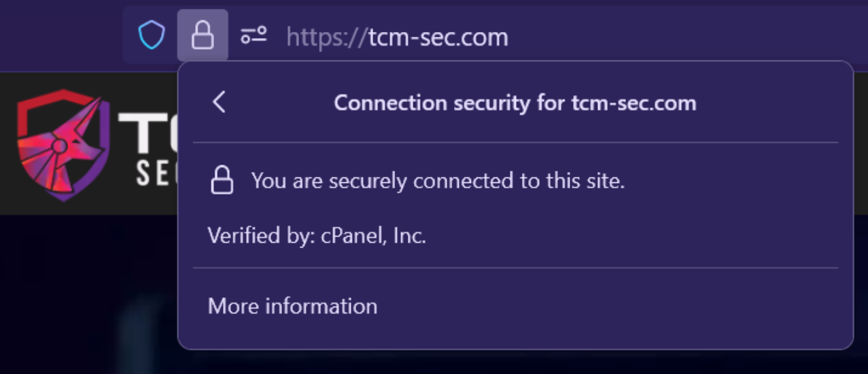Click the tracking protection shield icon
The height and width of the screenshot is (374, 868).
pos(152,35)
